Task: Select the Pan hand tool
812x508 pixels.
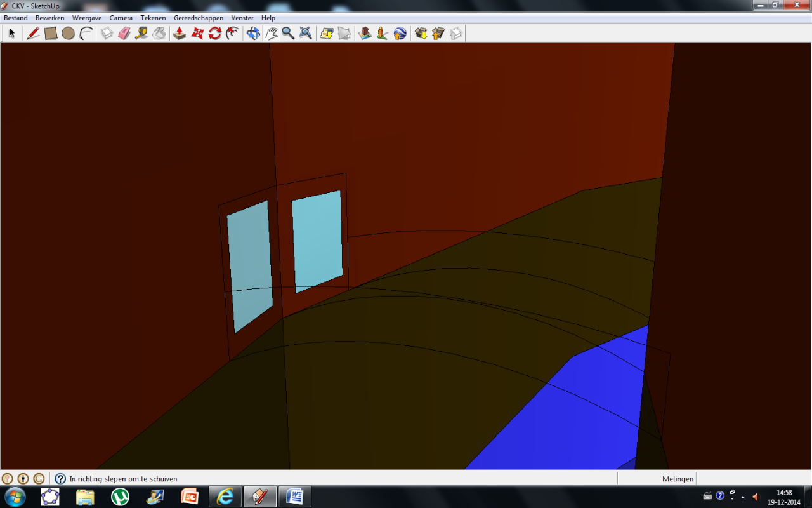Action: pyautogui.click(x=271, y=34)
